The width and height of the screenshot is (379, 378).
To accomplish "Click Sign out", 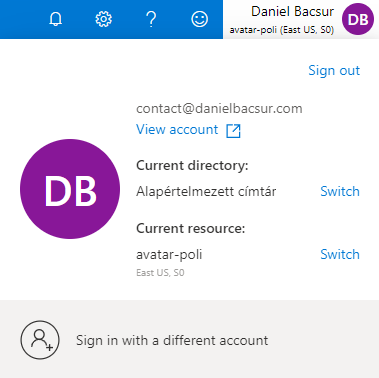I will (x=334, y=71).
